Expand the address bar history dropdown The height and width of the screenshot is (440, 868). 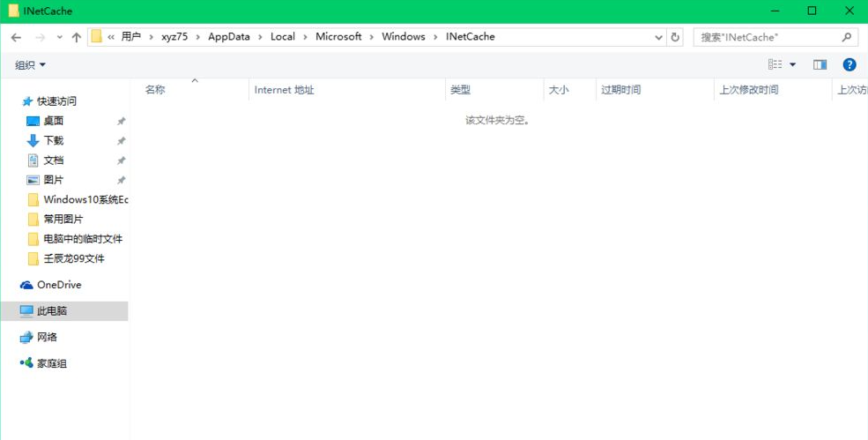659,37
